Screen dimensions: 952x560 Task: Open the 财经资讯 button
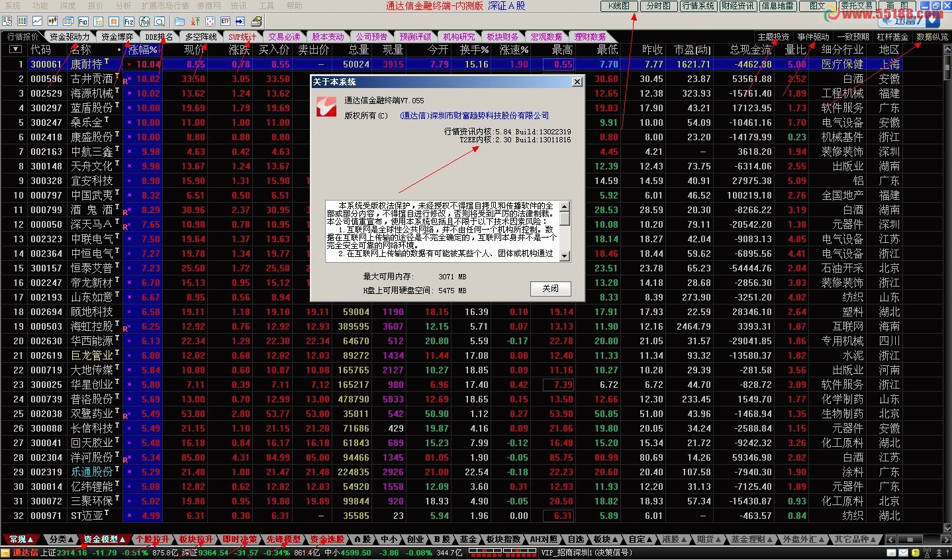point(738,6)
